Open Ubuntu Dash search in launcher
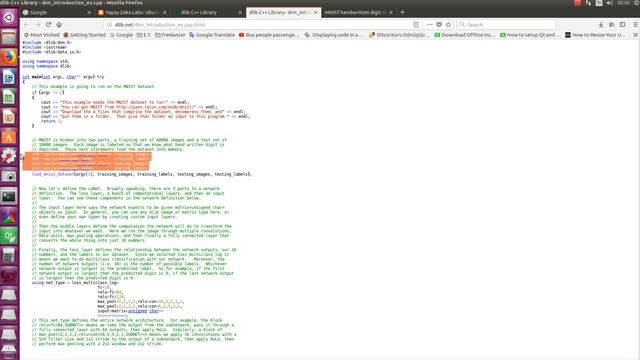The width and height of the screenshot is (640, 360). (x=9, y=17)
